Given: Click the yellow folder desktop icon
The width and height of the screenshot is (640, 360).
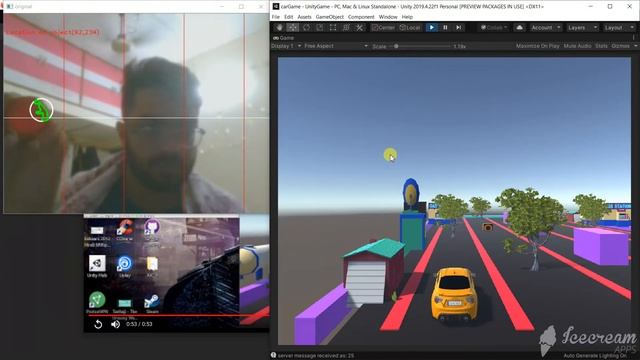Looking at the screenshot, I should (152, 266).
